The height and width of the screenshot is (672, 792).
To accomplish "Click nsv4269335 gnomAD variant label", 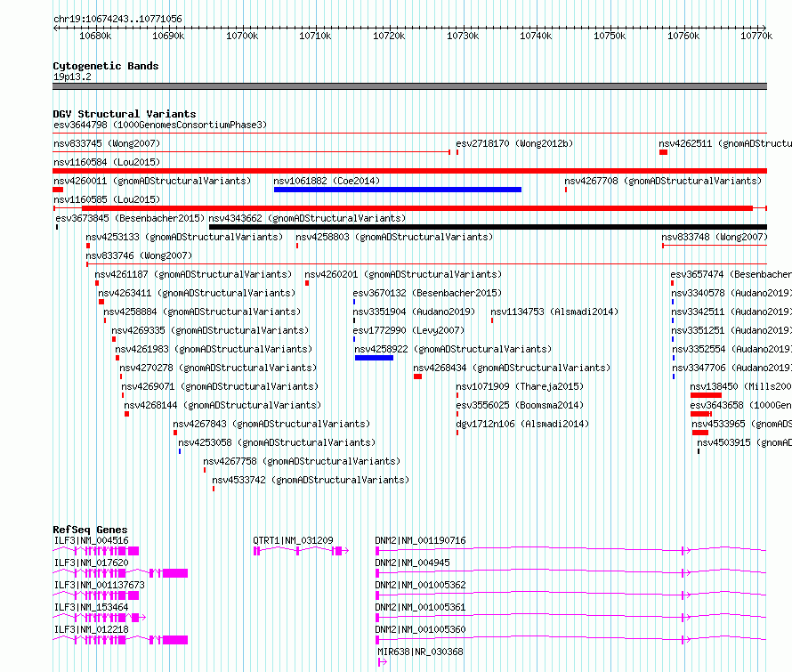I will tap(210, 330).
